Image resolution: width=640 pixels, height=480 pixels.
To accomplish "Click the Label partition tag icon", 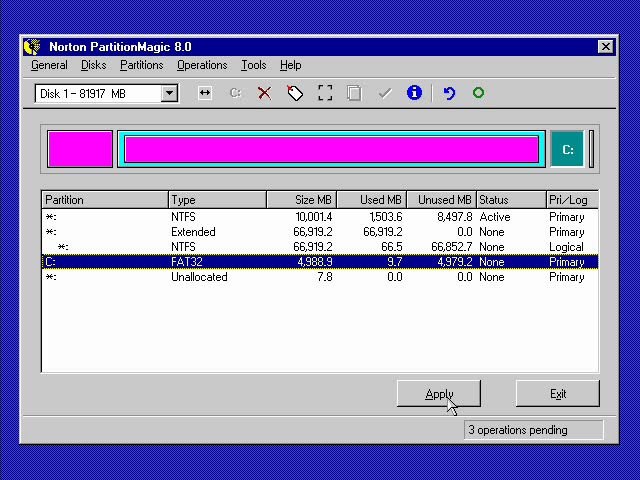I will coord(295,93).
